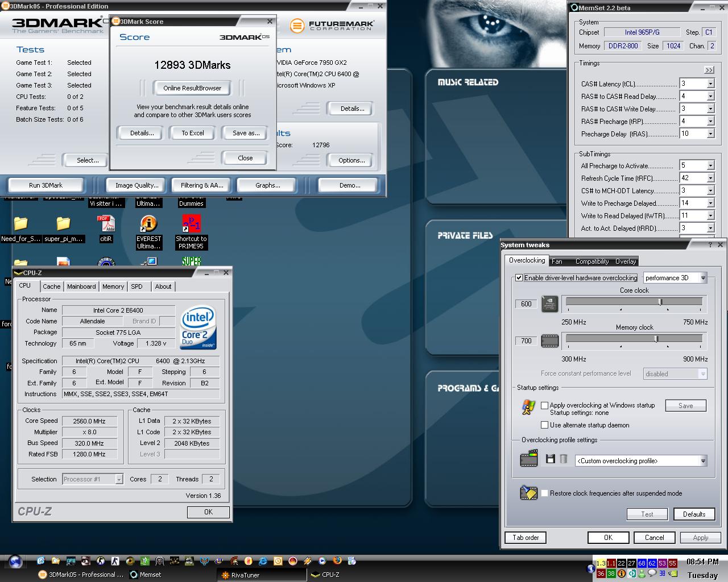Uncheck Enable driver-level hardware overclocking
Screen dimensions: 728x582
click(x=519, y=278)
